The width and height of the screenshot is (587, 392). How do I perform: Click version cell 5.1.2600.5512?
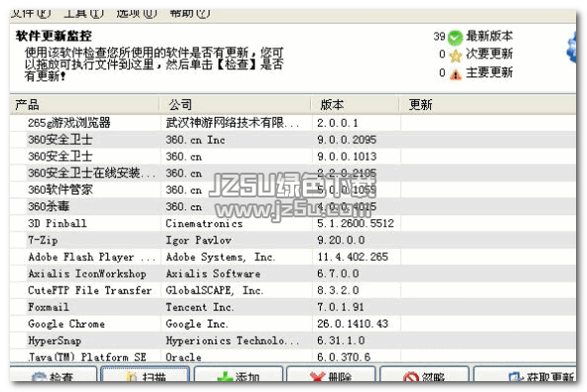tap(356, 223)
